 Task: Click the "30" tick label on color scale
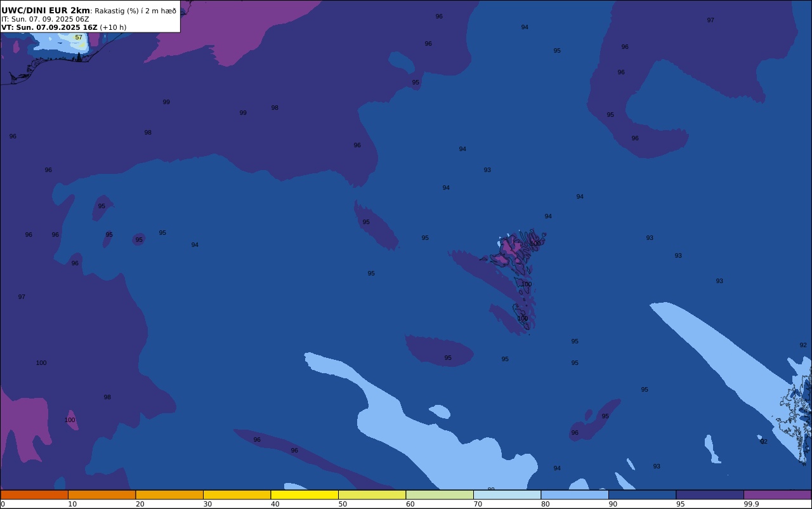(x=207, y=504)
